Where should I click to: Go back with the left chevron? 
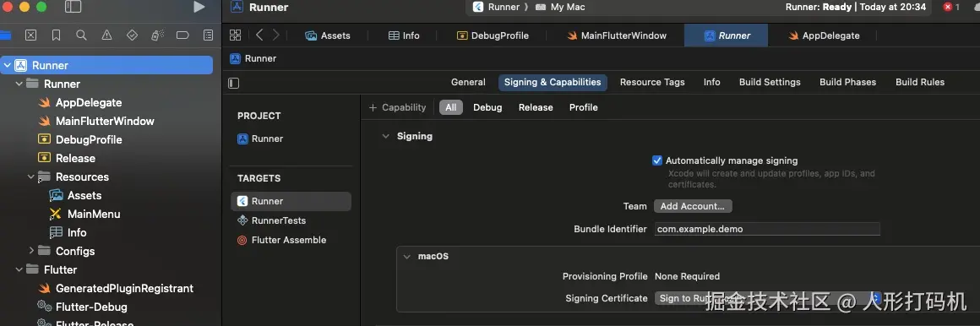tap(259, 35)
